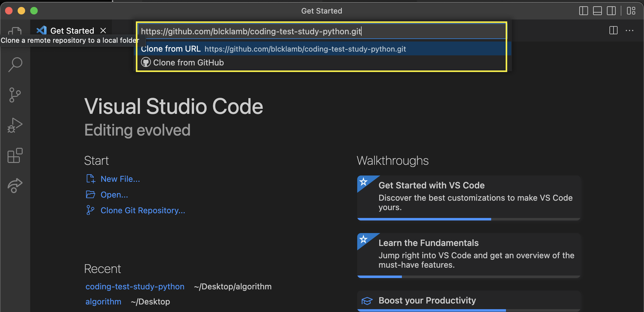Image resolution: width=644 pixels, height=312 pixels.
Task: Open Get Started with VS Code walkthrough
Action: tap(469, 198)
